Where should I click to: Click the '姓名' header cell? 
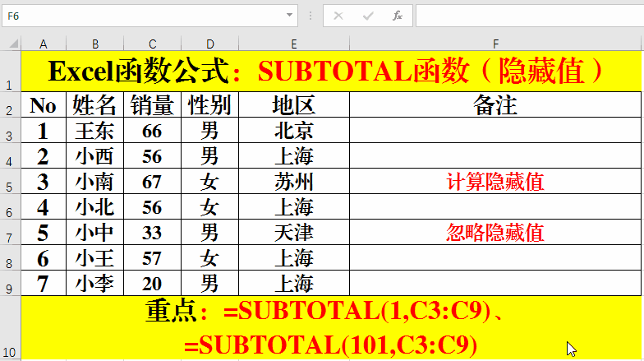95,104
